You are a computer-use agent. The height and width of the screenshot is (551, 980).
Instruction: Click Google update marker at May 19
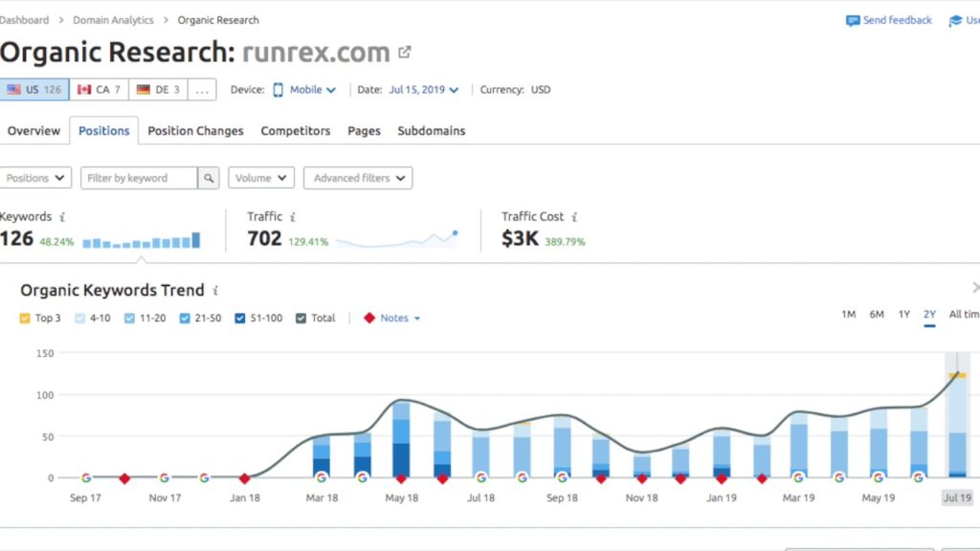click(879, 478)
